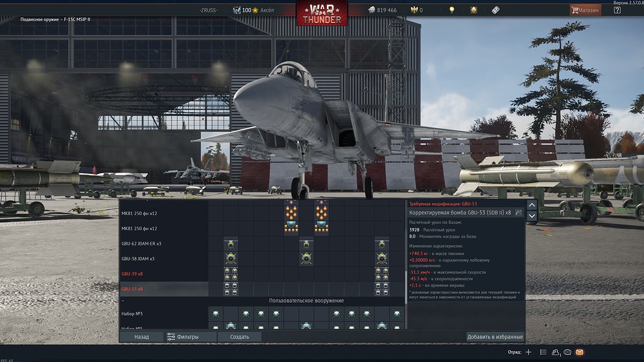Open the orange mail envelope icon

[x=580, y=352]
